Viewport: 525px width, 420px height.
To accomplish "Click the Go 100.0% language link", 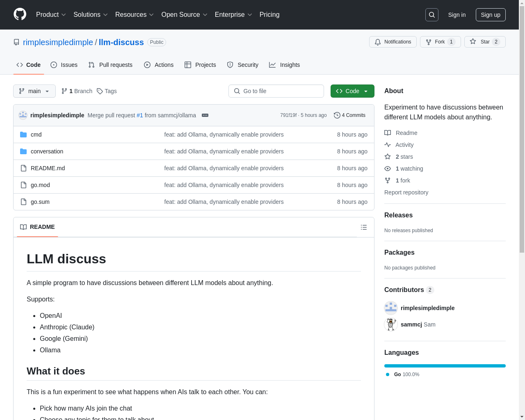I will (x=403, y=374).
